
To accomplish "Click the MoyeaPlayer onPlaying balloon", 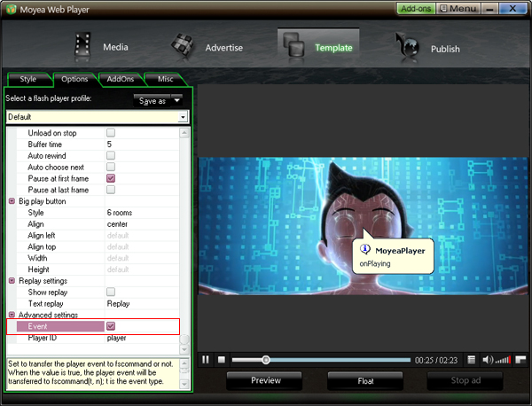I will [393, 256].
